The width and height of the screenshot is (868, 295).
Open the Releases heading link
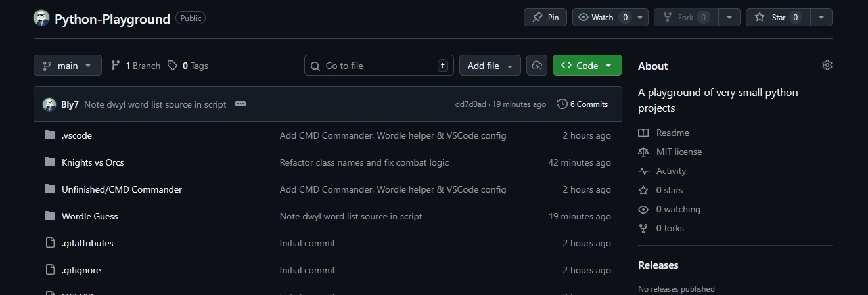coord(658,265)
